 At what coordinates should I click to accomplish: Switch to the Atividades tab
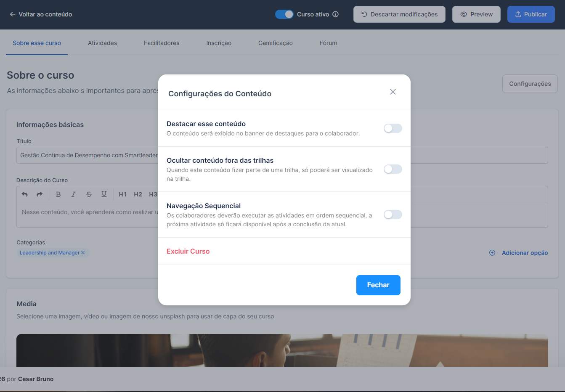102,43
